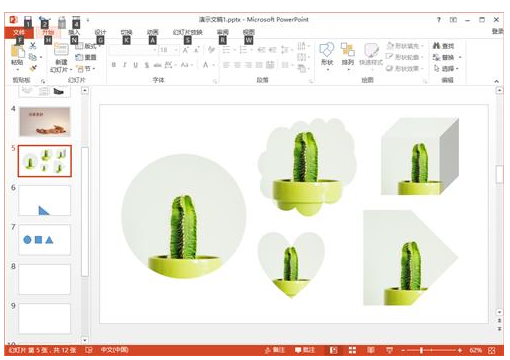Toggle Normal view in status bar
The height and width of the screenshot is (360, 510).
pyautogui.click(x=334, y=350)
